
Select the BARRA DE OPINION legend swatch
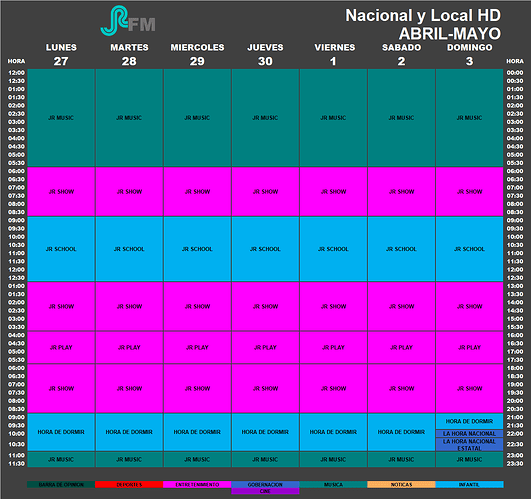[61, 484]
